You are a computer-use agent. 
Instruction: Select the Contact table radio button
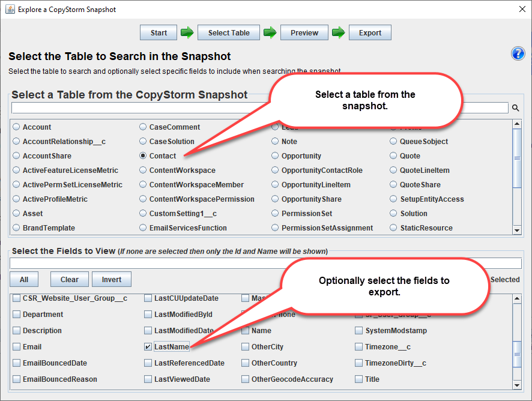coord(143,155)
